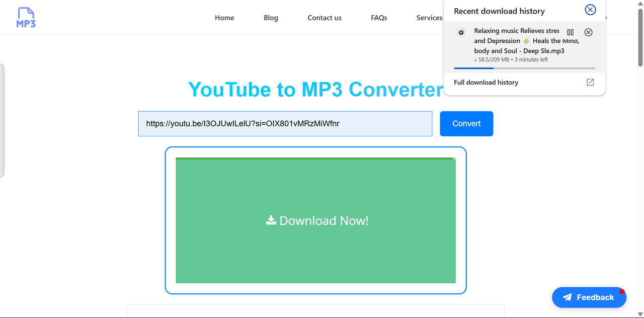Open the Contact us page
The image size is (644, 318).
(325, 18)
